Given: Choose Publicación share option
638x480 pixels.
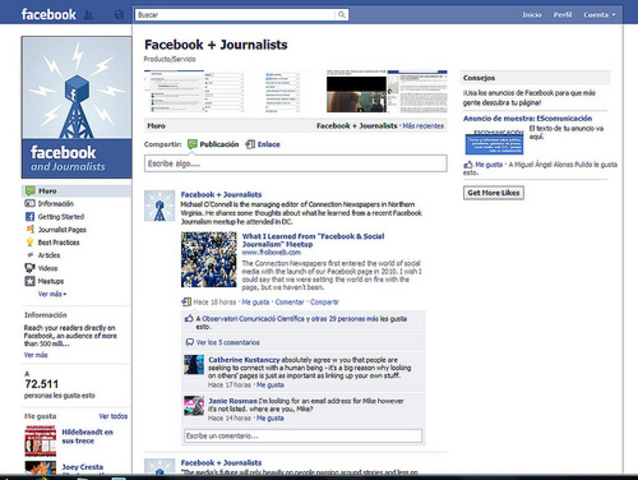Looking at the screenshot, I should (x=213, y=144).
